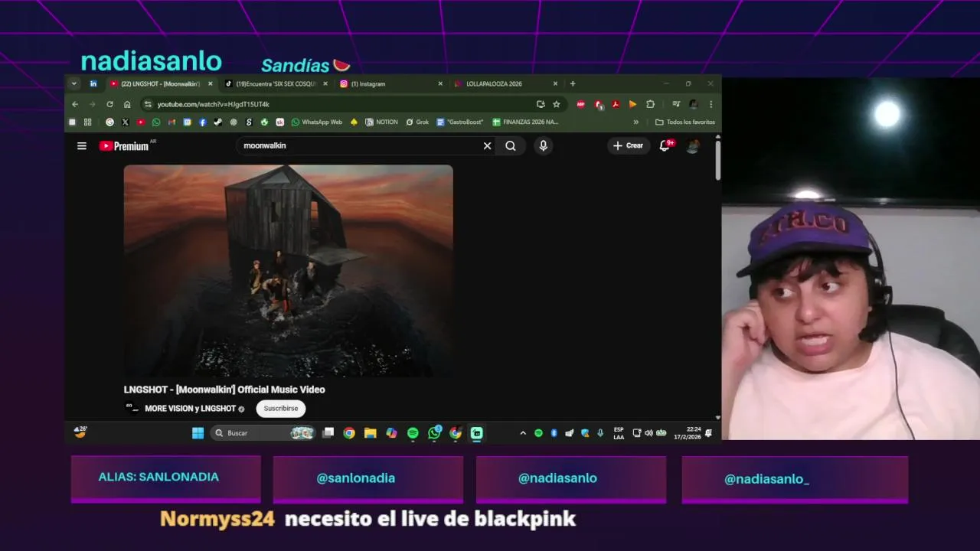Open the Google bookmark icon
980x551 pixels.
point(109,122)
